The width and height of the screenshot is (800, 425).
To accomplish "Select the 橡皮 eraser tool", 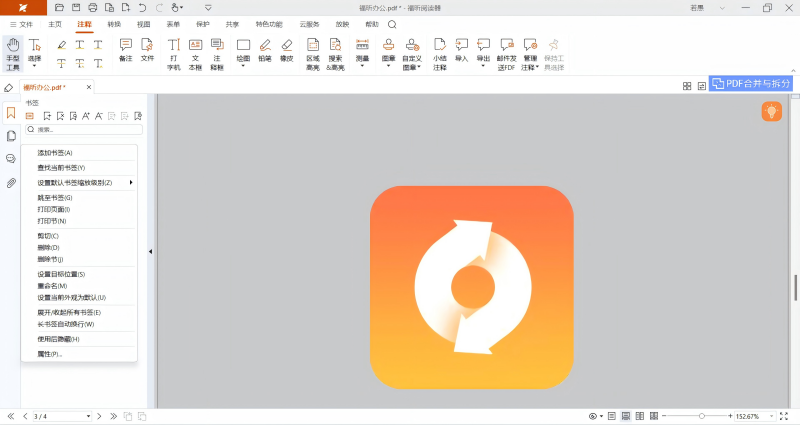I will point(287,50).
